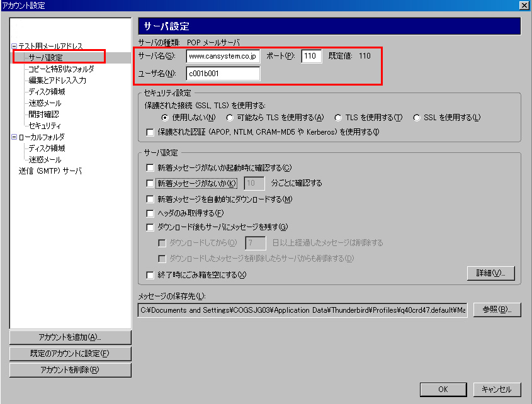Enable ダウンロード後もサーバにメッセージを残す option
Image resolution: width=532 pixels, height=404 pixels.
tap(150, 227)
